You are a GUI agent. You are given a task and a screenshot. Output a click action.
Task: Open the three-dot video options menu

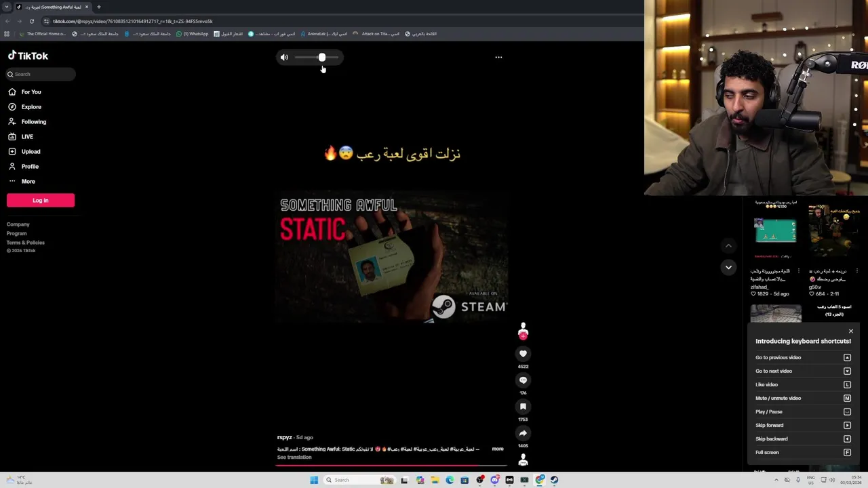(498, 58)
